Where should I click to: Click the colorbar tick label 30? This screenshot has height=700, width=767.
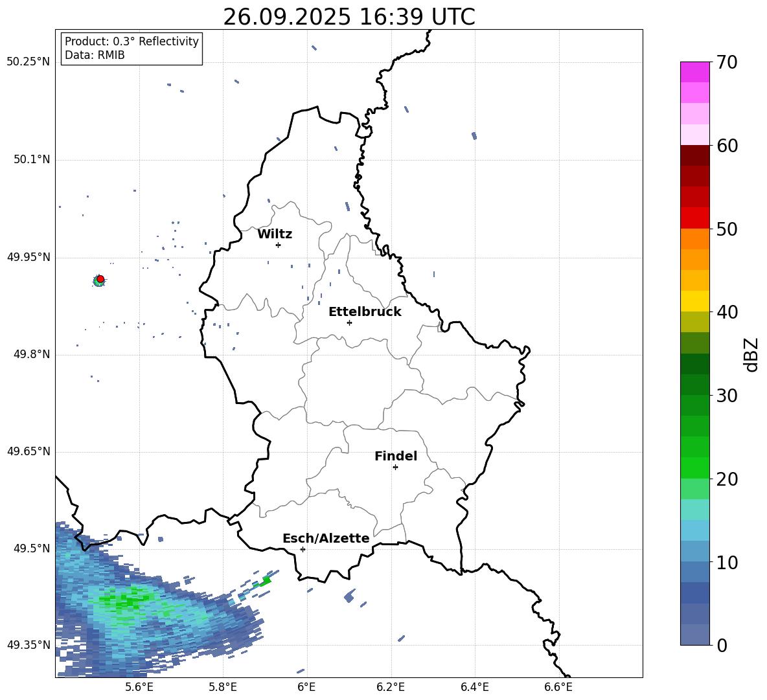[727, 396]
